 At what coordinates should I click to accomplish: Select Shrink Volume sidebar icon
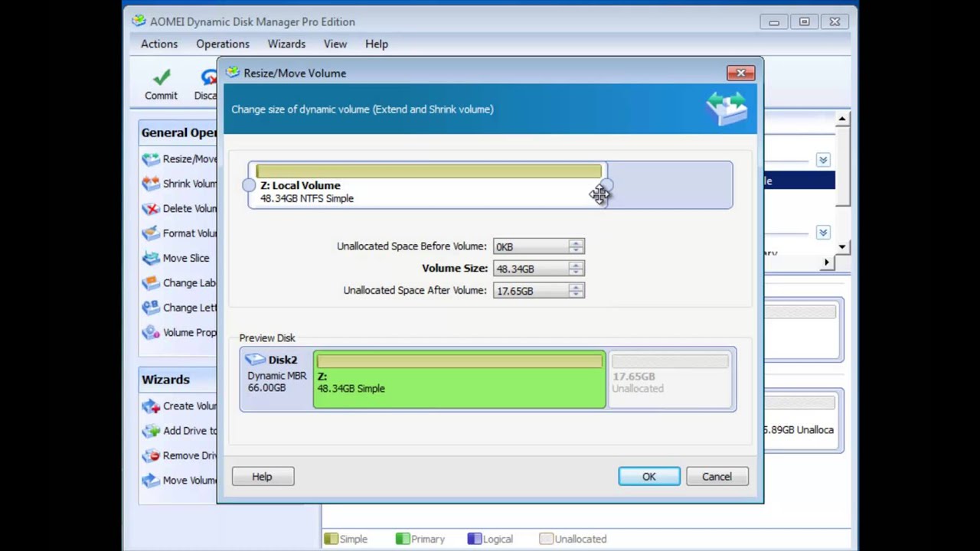click(x=151, y=184)
